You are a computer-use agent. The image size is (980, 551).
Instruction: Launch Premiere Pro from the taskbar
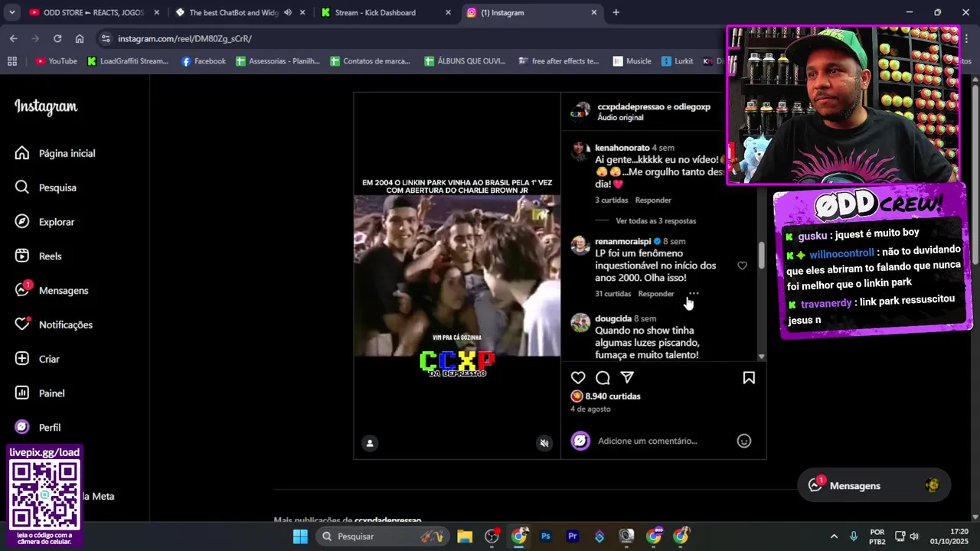(573, 536)
